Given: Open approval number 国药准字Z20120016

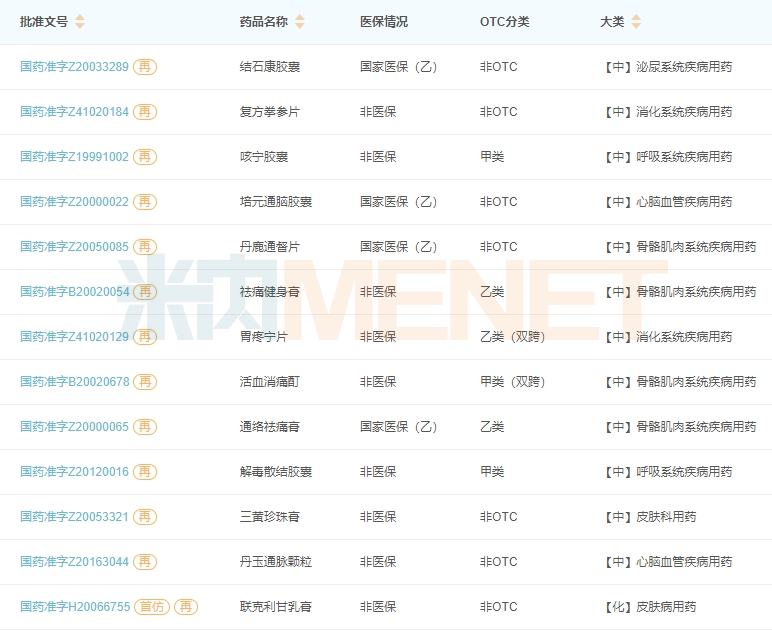Looking at the screenshot, I should pyautogui.click(x=74, y=472).
